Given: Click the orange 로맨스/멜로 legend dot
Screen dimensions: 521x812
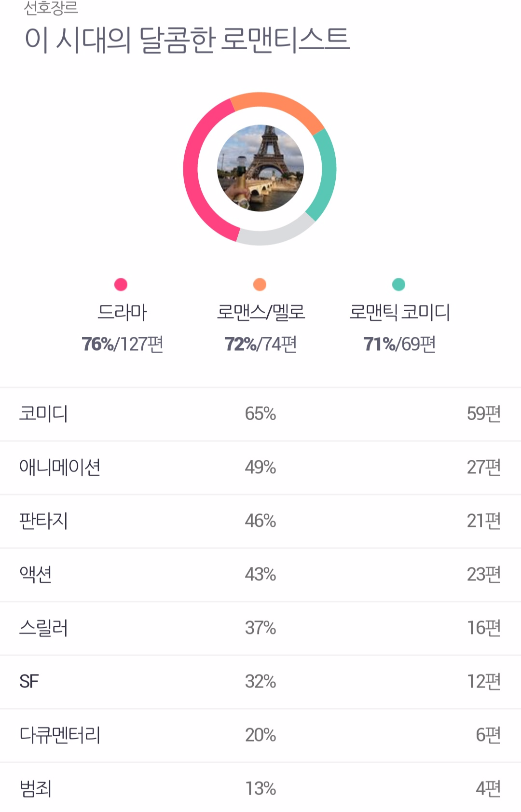Looking at the screenshot, I should (x=260, y=285).
